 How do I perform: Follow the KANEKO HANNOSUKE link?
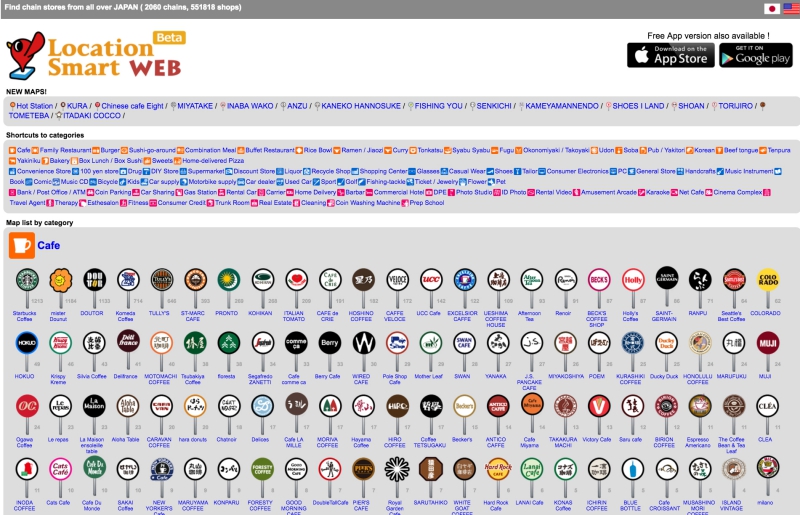pos(361,106)
